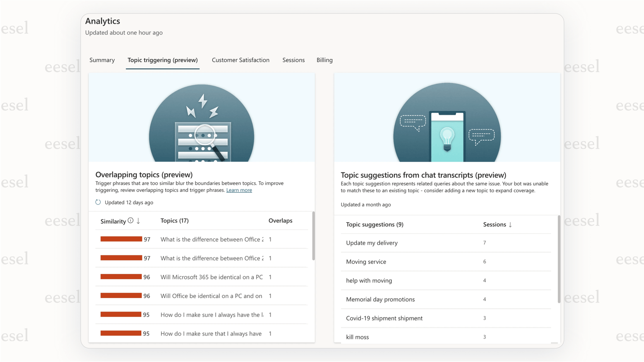
Task: Switch to the Summary tab
Action: (x=102, y=60)
